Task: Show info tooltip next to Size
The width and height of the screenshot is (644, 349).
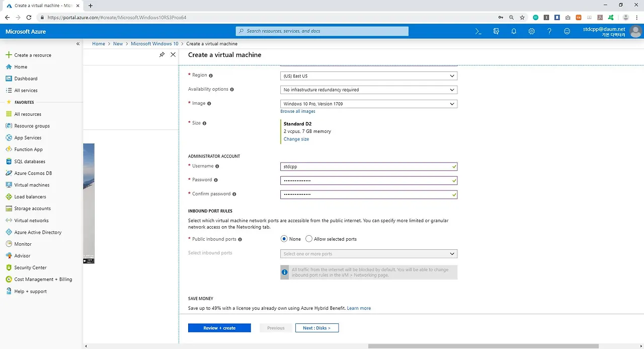Action: coord(204,123)
